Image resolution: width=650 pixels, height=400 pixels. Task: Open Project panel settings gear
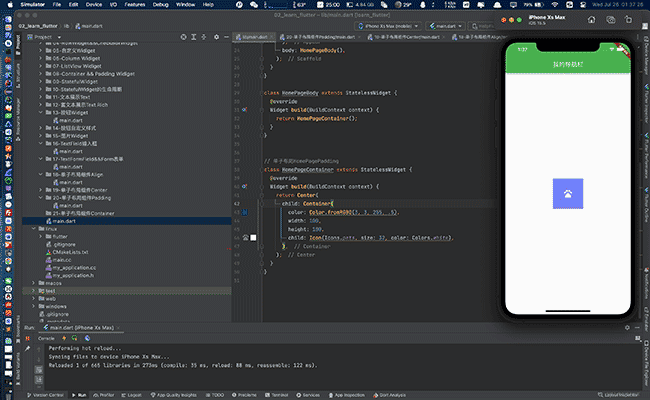pos(216,37)
